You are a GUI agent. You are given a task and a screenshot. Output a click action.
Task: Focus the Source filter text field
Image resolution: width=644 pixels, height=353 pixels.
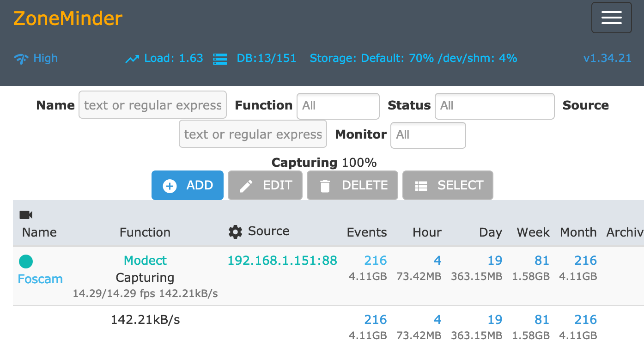pos(253,134)
